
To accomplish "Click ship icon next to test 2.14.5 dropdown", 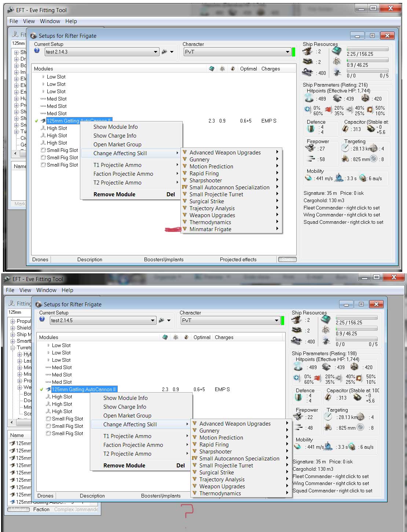I will click(161, 320).
